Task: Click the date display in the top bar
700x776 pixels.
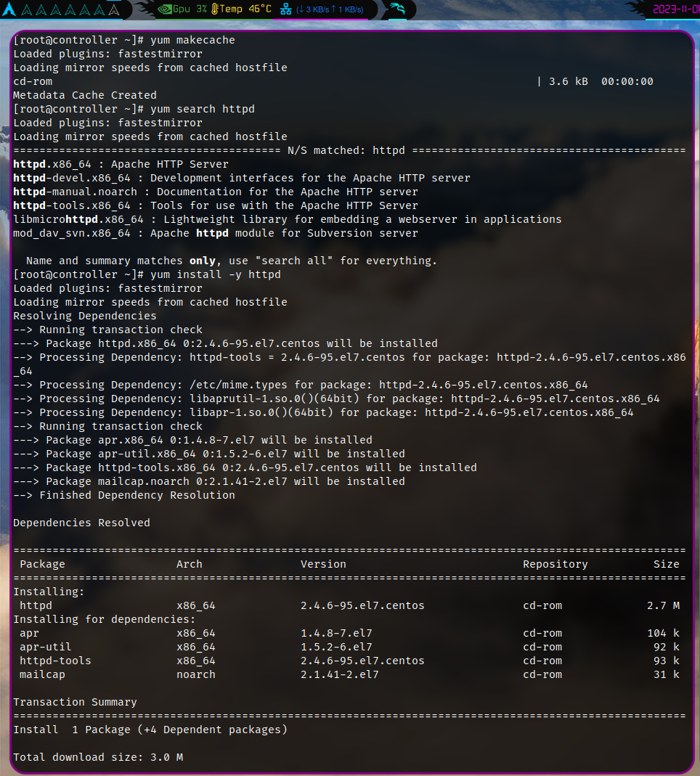Action: [675, 9]
